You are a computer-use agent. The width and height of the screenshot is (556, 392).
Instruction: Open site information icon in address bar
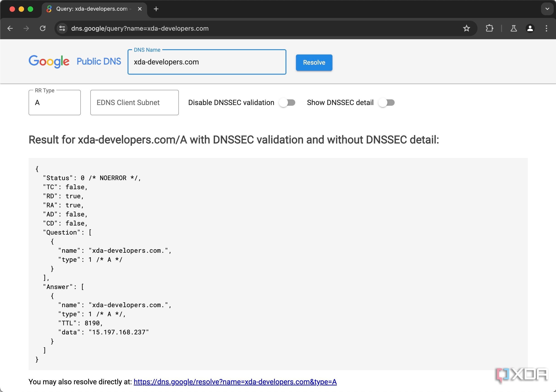point(62,28)
